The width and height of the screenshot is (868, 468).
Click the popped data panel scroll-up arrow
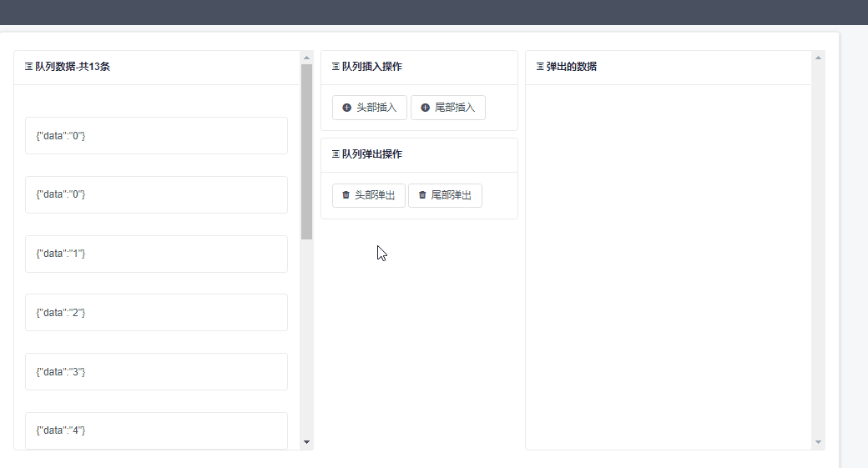[x=818, y=58]
